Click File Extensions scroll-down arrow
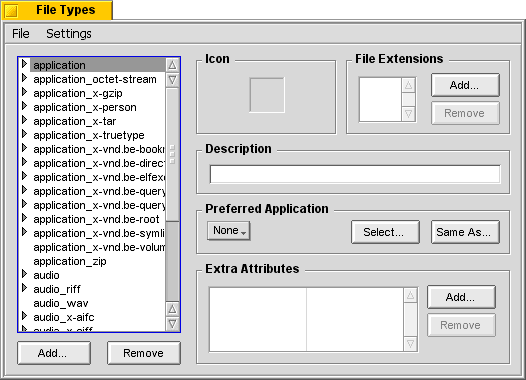 pos(408,114)
